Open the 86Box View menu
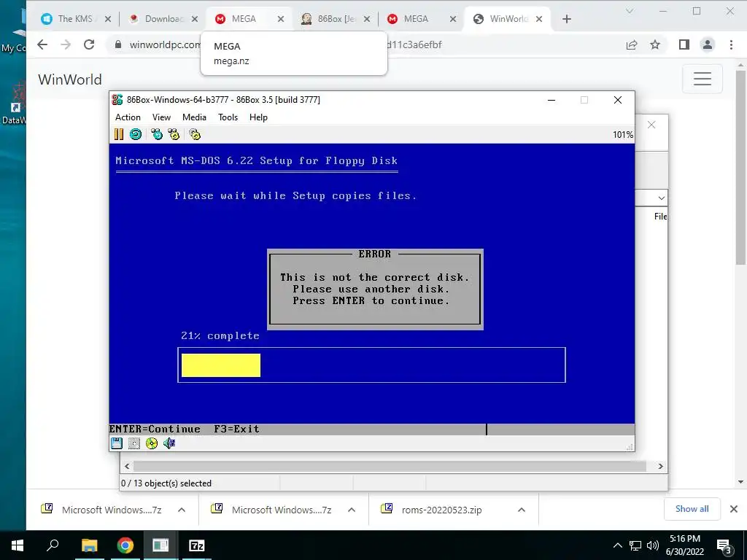 pyautogui.click(x=161, y=117)
